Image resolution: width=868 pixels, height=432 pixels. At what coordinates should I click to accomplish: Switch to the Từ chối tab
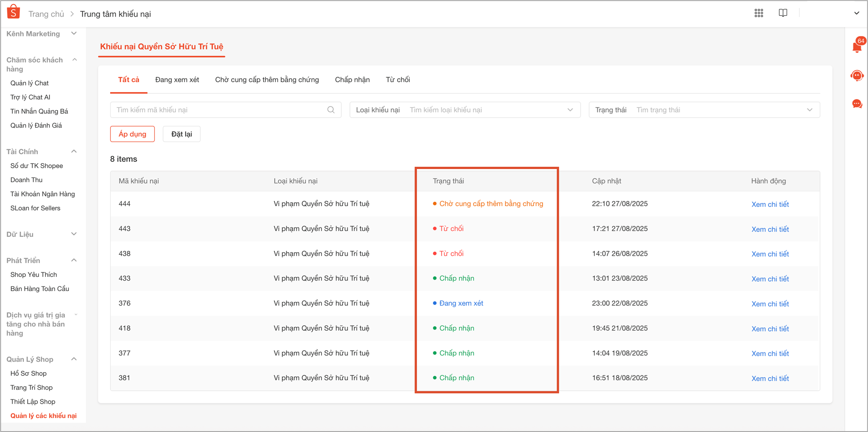[x=398, y=80]
